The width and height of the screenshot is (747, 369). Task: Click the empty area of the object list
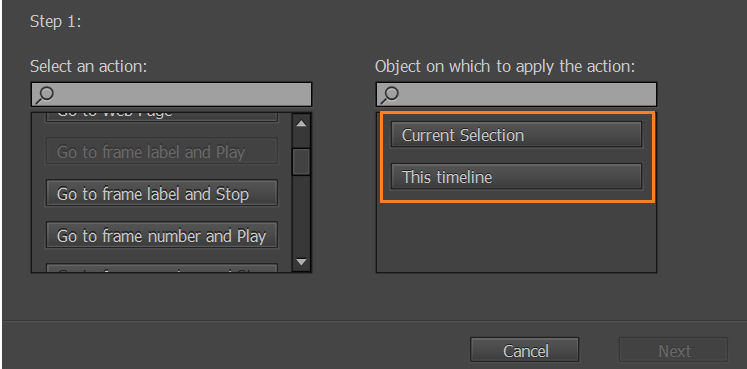point(516,237)
